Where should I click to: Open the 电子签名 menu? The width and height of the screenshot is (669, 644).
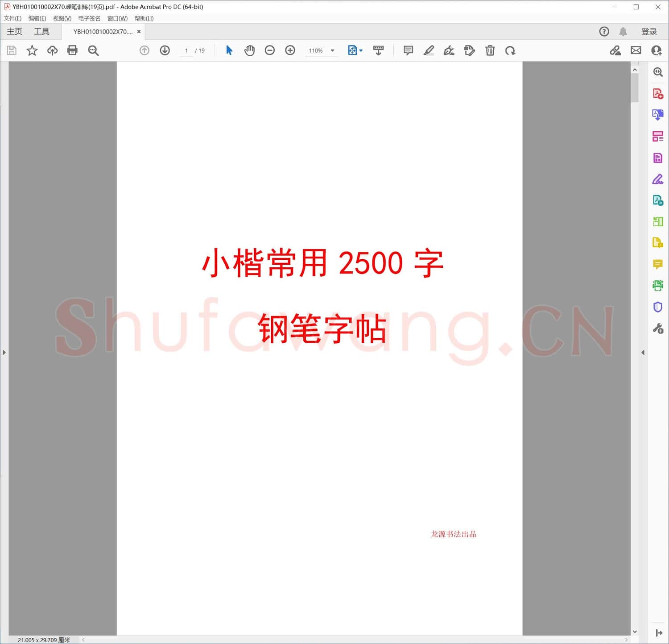(89, 18)
